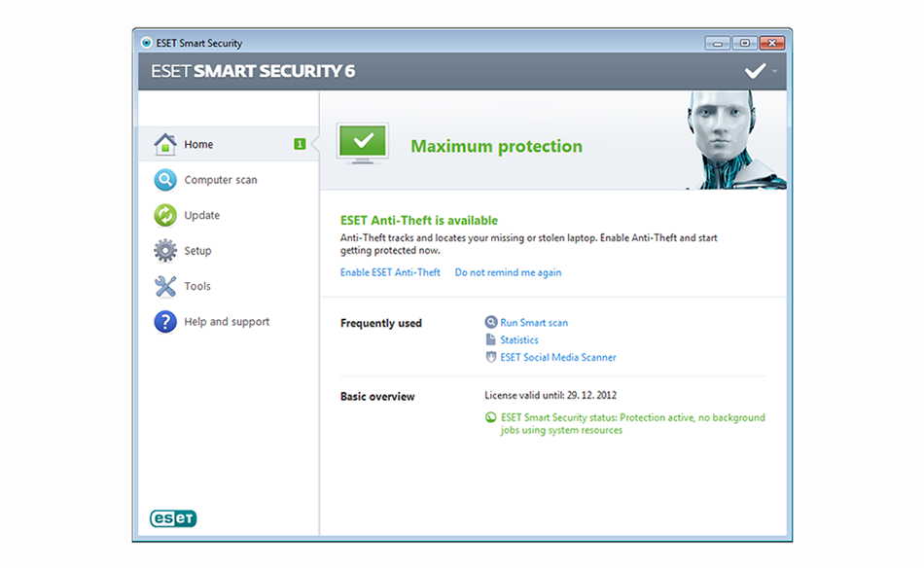
Task: Click ESET Anti-Theft is available heading
Action: pos(419,221)
